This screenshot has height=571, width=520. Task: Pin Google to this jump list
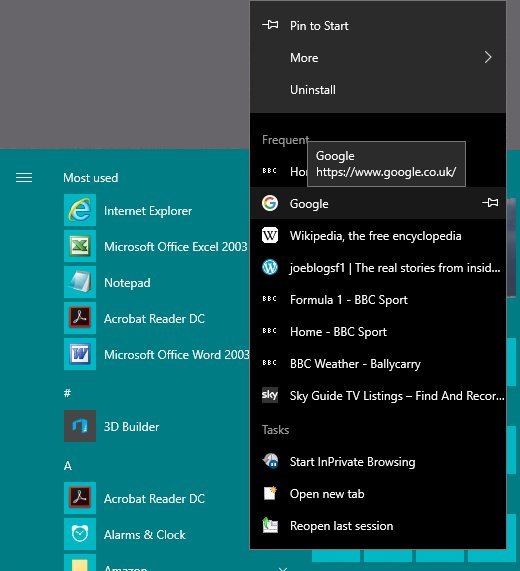tap(491, 202)
